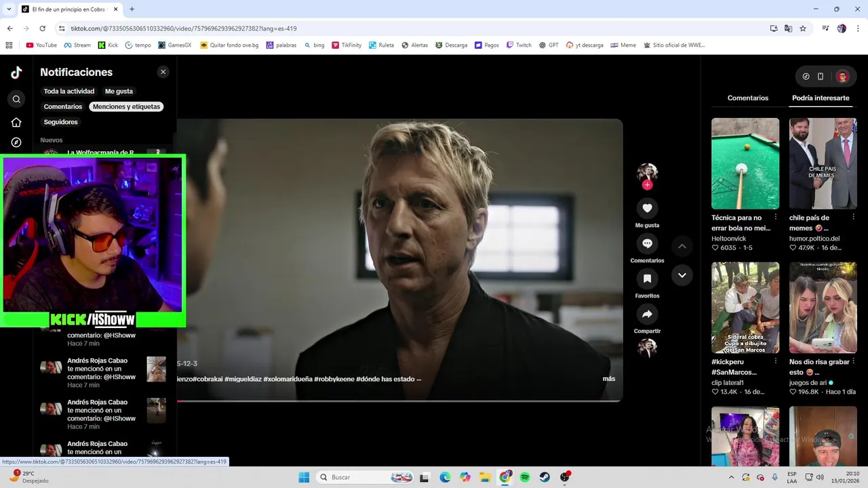
Task: Open humor.politico.del author link
Action: (814, 239)
